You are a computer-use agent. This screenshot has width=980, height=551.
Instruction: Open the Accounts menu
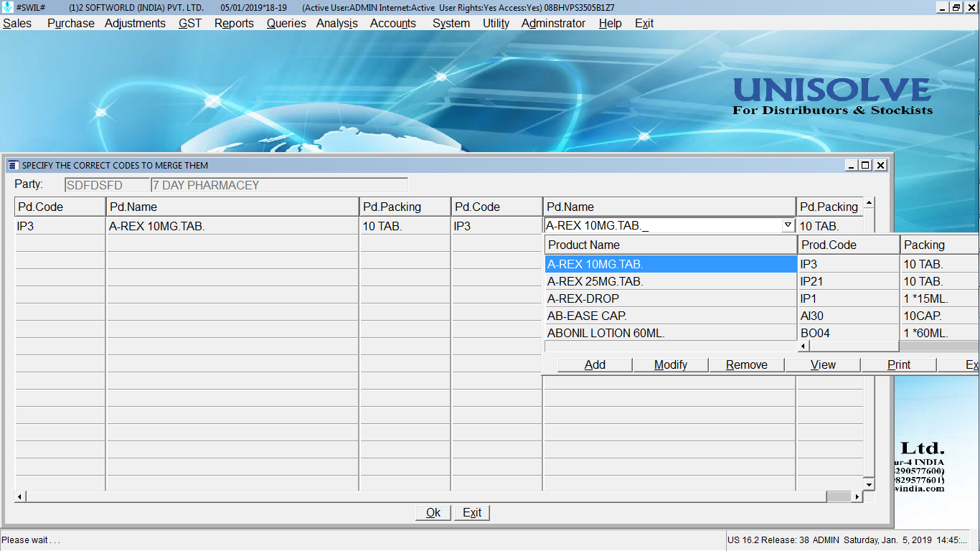click(x=393, y=23)
